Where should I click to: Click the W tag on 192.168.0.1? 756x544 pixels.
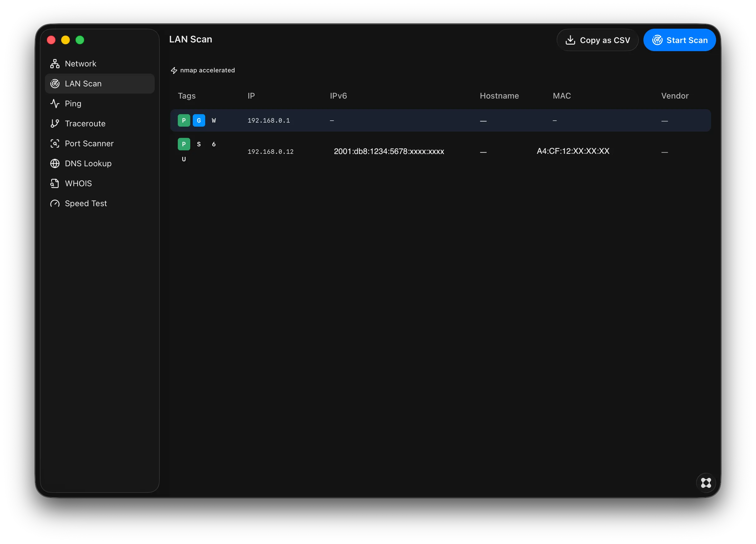214,120
